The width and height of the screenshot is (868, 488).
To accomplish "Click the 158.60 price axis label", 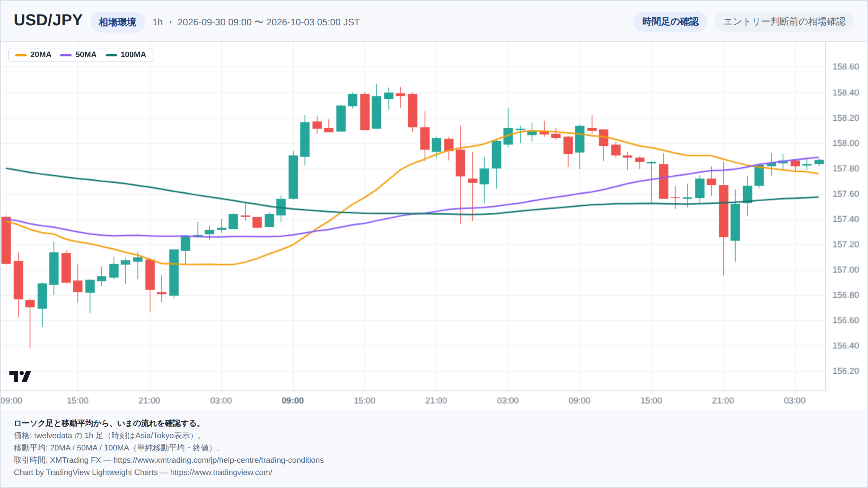I will (846, 67).
